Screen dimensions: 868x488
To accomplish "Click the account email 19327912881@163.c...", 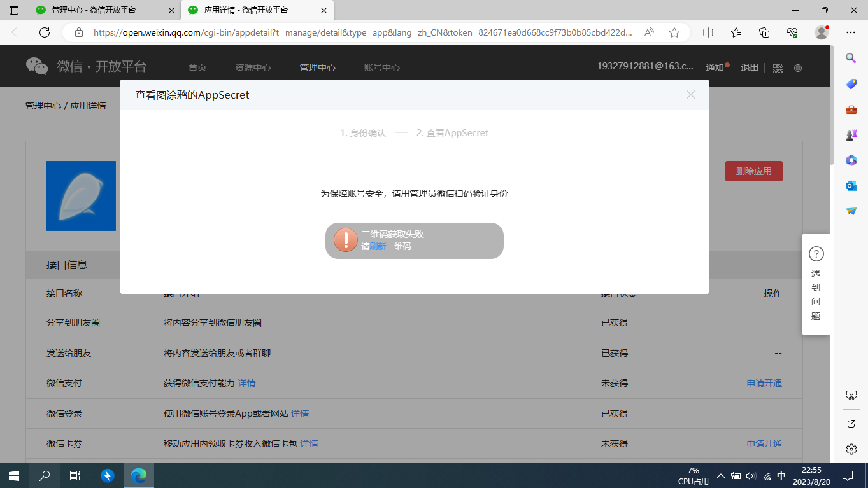I will [x=645, y=66].
